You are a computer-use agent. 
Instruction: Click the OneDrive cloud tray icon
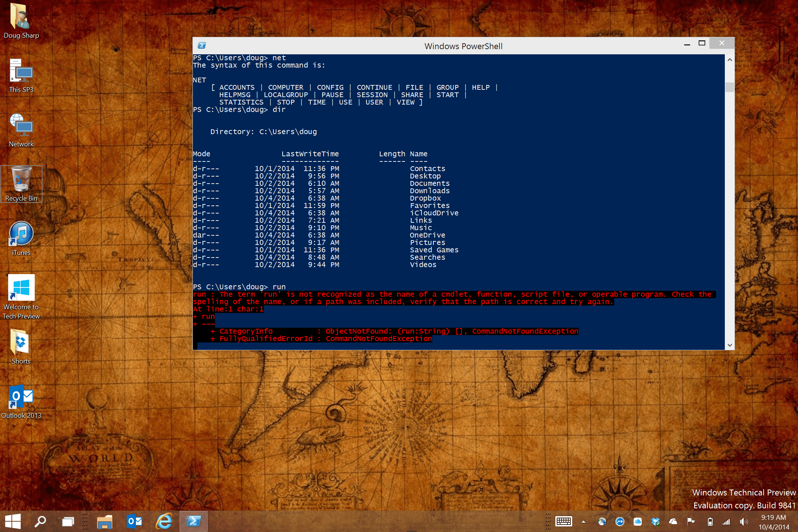coord(673,522)
